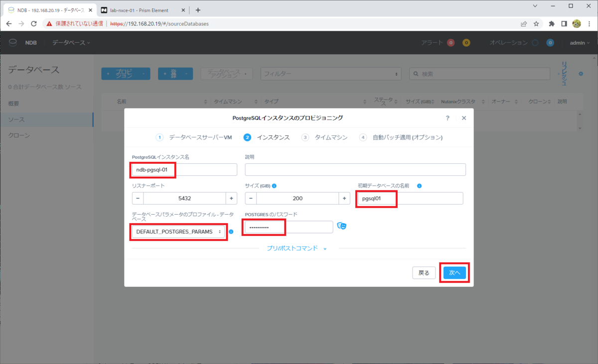598x364 pixels.
Task: Close the PostgreSQL provisioning dialog
Action: click(464, 118)
